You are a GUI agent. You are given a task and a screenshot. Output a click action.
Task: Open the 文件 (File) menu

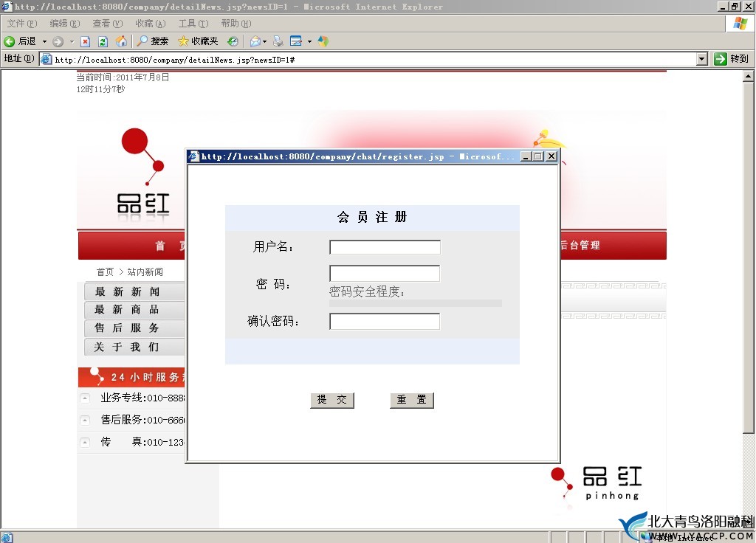tap(21, 24)
